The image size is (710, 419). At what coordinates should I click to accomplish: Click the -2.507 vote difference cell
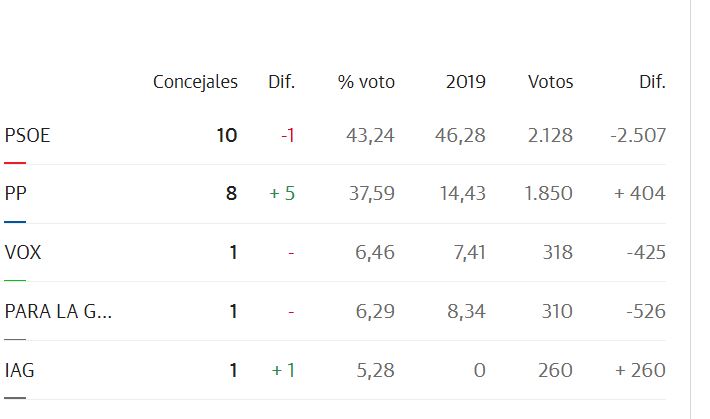[x=637, y=135]
